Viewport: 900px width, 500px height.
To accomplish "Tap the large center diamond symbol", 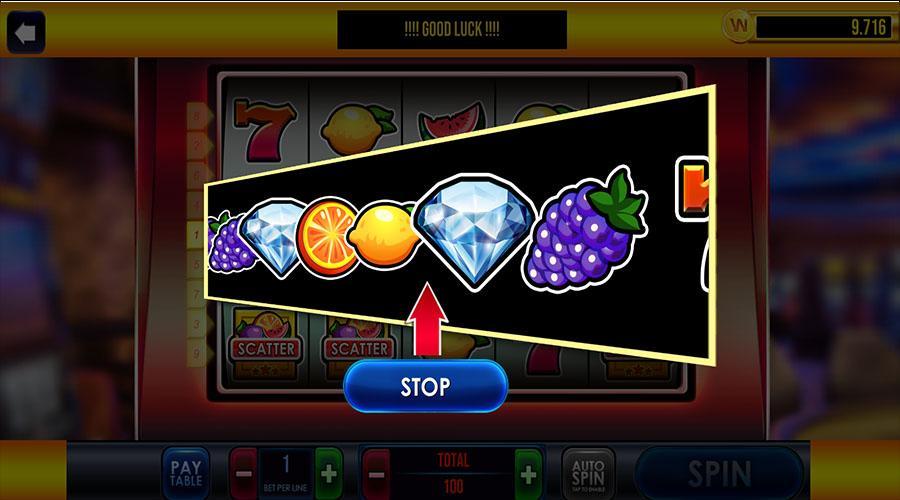I will pyautogui.click(x=475, y=231).
